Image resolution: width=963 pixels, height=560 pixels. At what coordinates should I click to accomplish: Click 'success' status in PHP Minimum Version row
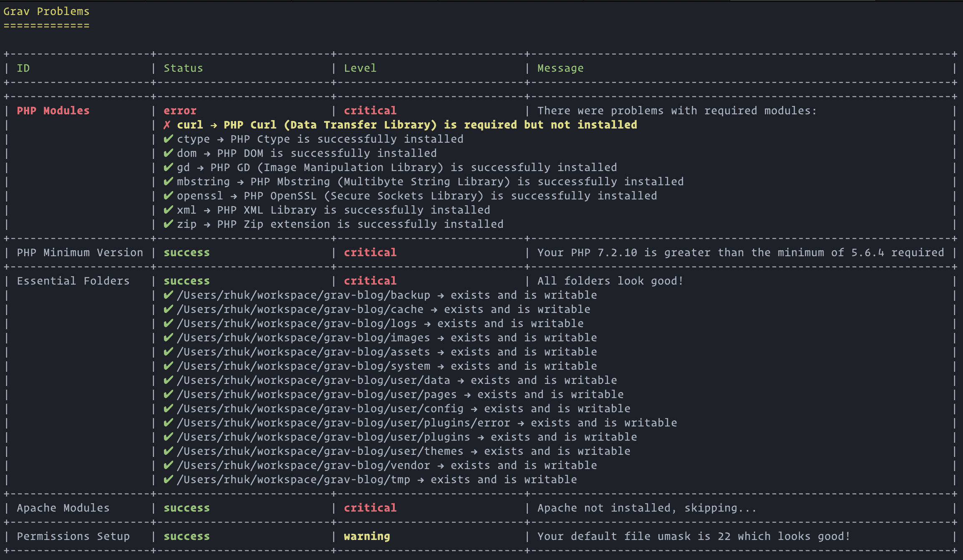[x=187, y=252]
